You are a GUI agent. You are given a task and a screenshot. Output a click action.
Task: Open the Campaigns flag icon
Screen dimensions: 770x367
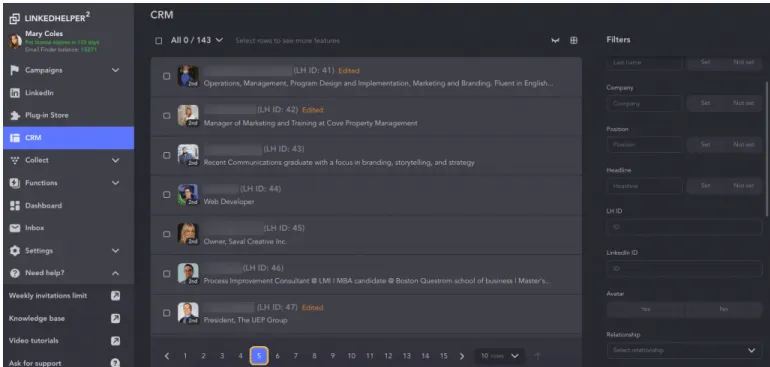pos(15,70)
